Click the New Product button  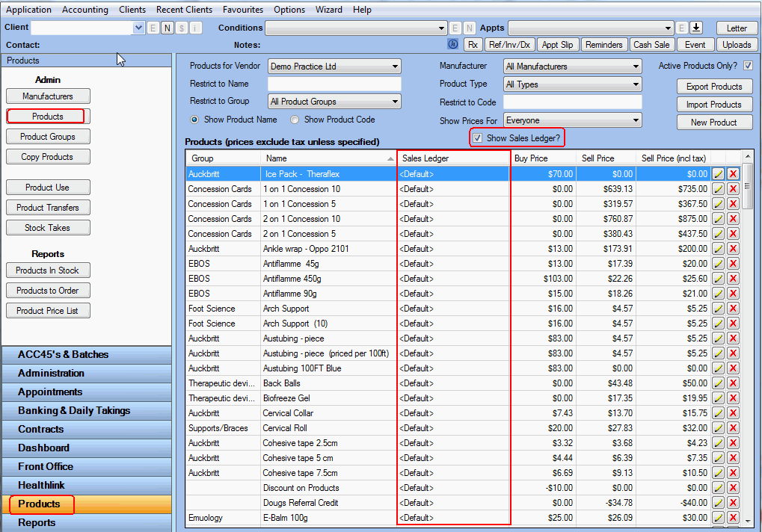(x=714, y=123)
